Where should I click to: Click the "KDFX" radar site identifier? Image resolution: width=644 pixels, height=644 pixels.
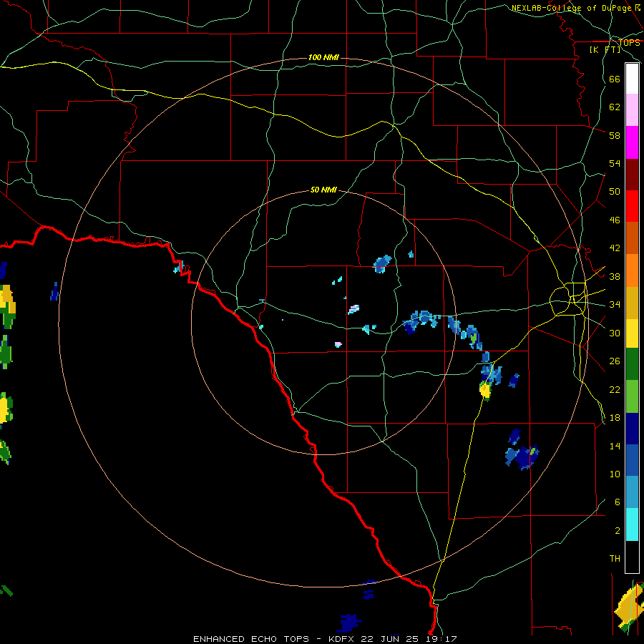click(x=341, y=639)
